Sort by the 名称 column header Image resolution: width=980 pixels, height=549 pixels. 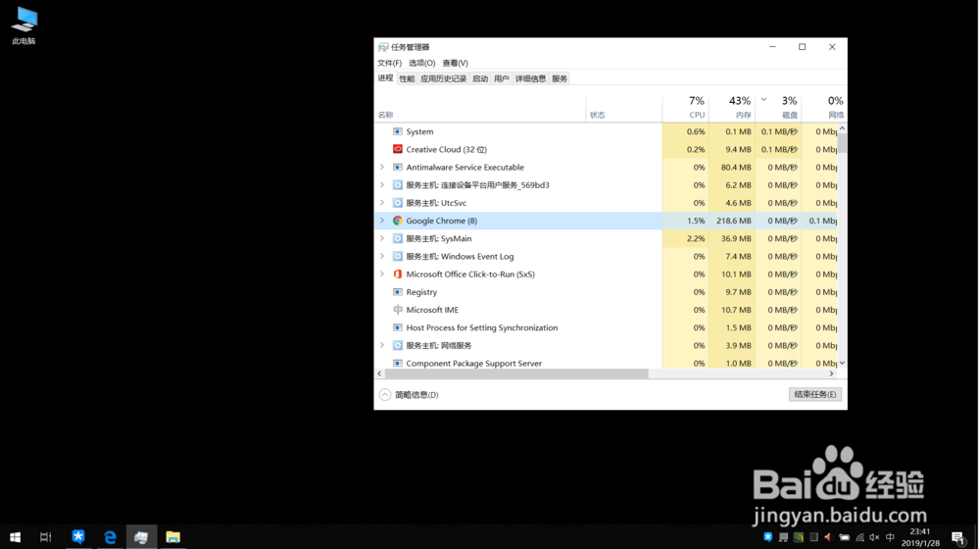pos(480,107)
